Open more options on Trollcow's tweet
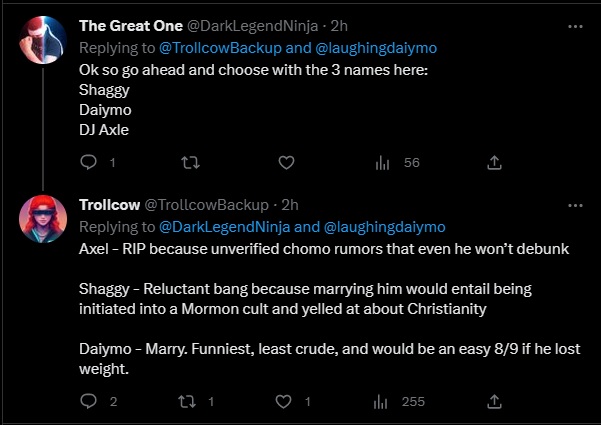The image size is (601, 425). pyautogui.click(x=574, y=204)
